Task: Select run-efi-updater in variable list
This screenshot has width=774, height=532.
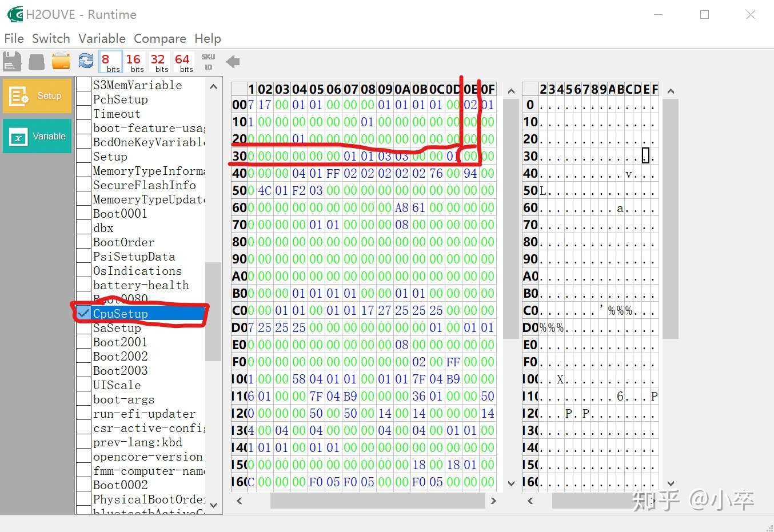Action: click(x=144, y=413)
